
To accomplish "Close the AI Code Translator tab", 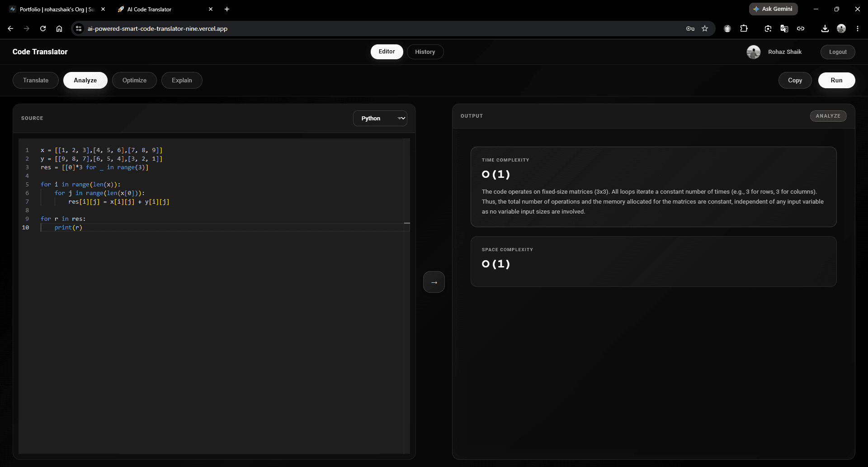I will (211, 9).
